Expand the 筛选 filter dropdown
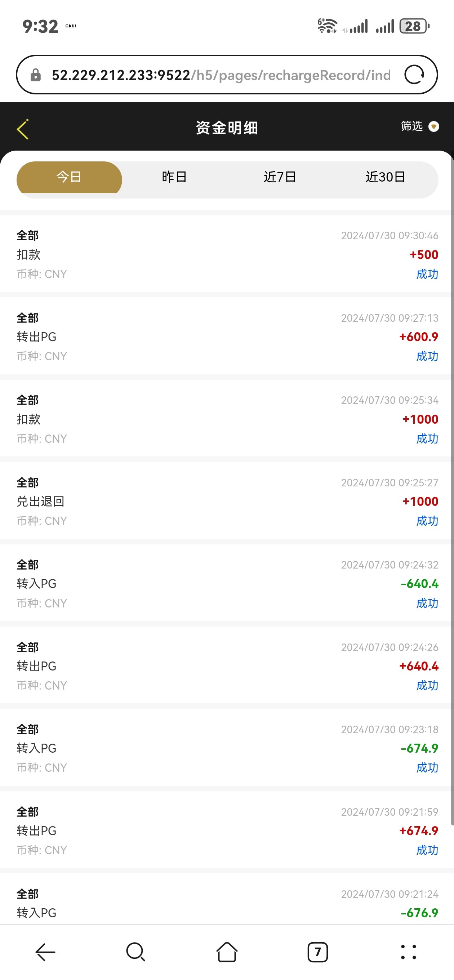This screenshot has height=980, width=454. click(x=412, y=126)
